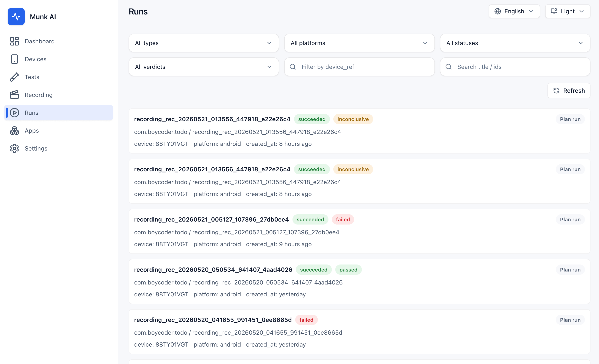The width and height of the screenshot is (599, 364).
Task: Open run 005127_107396_27db0ee4 title
Action: [x=211, y=219]
